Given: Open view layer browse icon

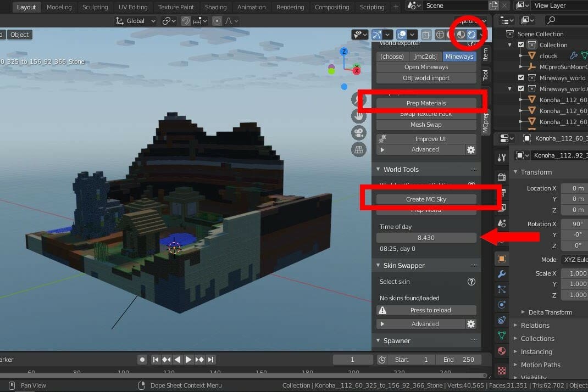Looking at the screenshot, I should coord(522,5).
